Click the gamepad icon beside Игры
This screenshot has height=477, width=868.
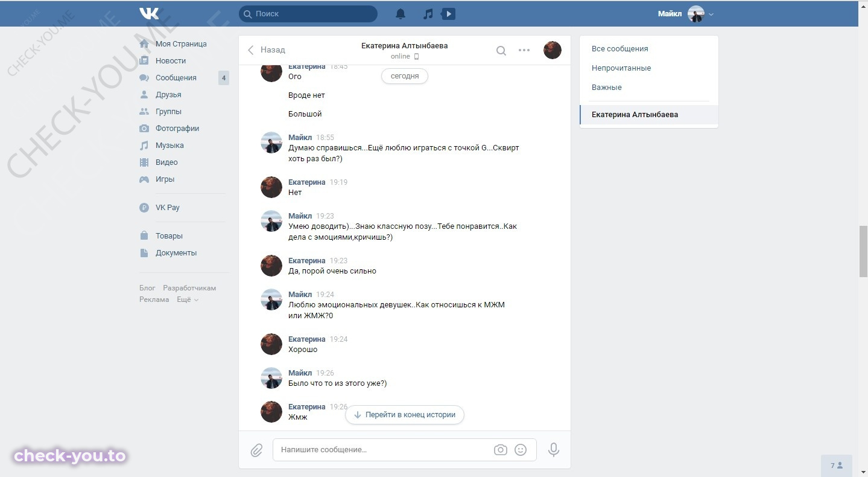click(144, 179)
